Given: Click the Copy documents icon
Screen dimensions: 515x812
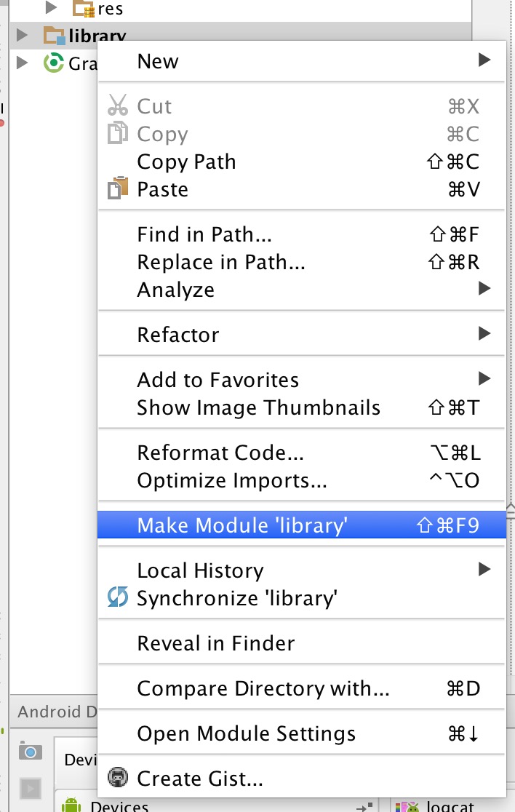Looking at the screenshot, I should pos(118,133).
